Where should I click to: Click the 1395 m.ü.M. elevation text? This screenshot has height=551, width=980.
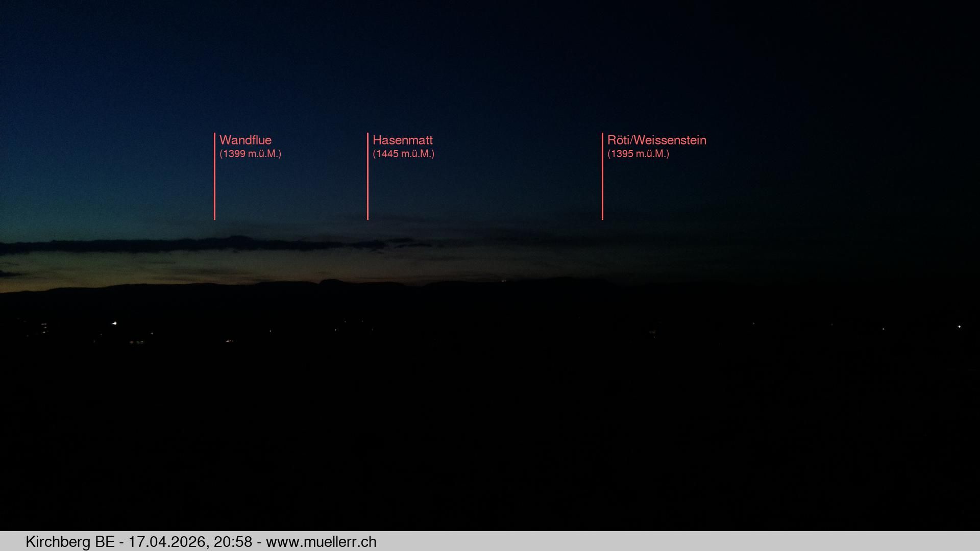click(638, 154)
